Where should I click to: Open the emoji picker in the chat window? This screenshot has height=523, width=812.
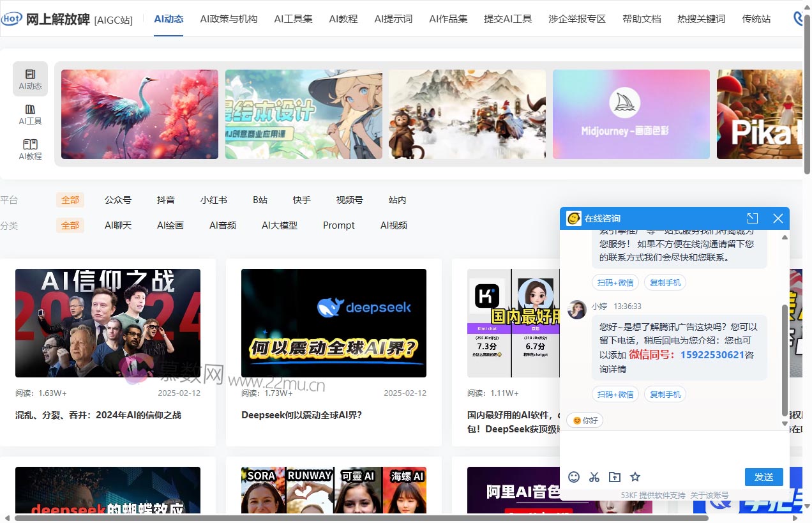tap(574, 477)
